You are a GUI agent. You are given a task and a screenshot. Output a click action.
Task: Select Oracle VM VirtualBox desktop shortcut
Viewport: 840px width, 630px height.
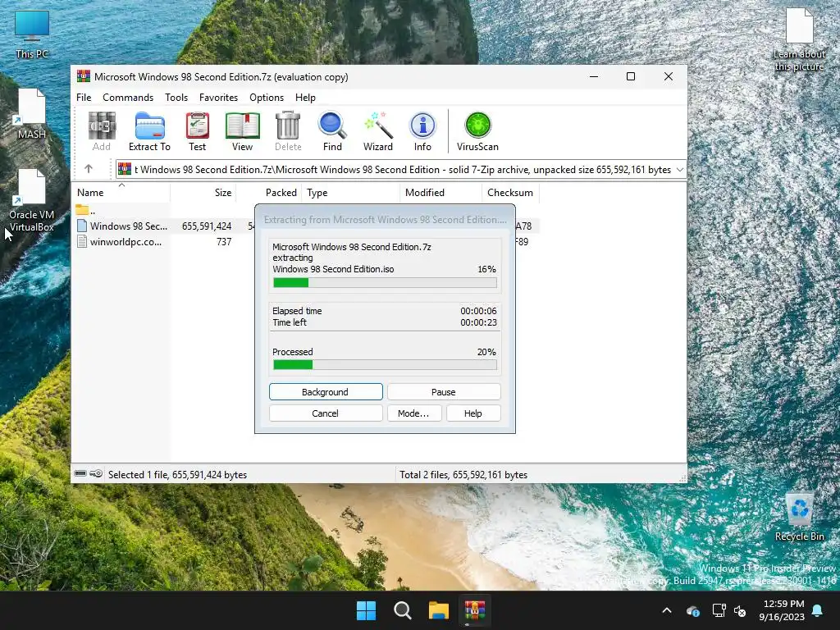coord(32,200)
